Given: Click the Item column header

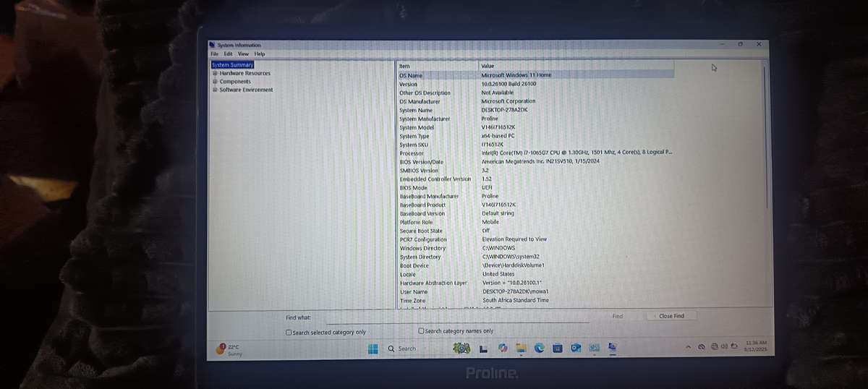Looking at the screenshot, I should point(438,66).
